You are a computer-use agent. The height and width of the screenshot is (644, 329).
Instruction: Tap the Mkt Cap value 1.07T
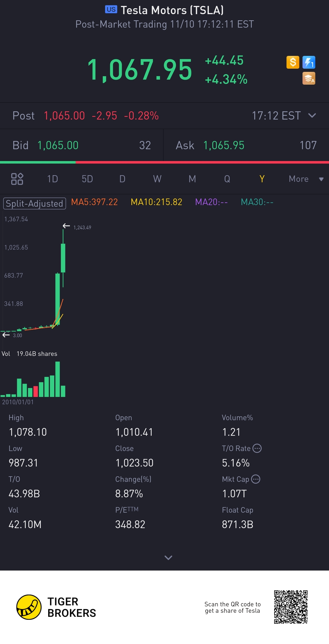tap(234, 493)
